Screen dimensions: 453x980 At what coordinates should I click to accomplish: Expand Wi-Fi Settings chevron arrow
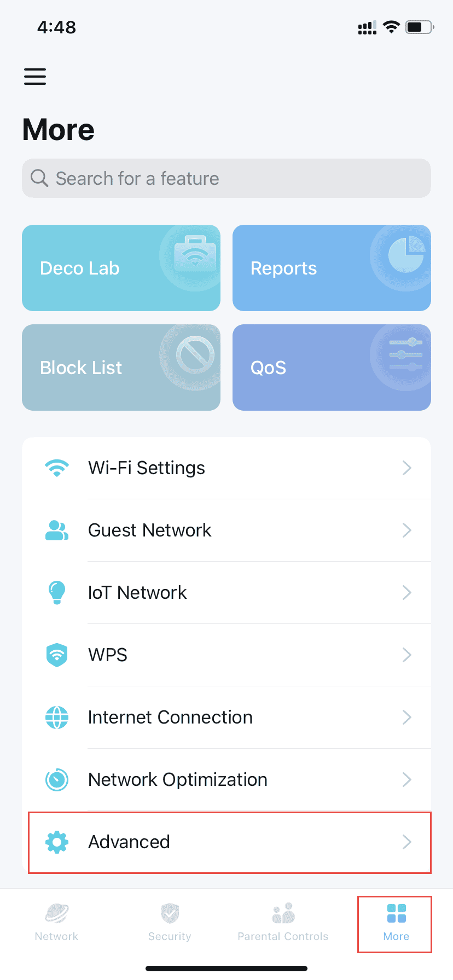point(406,468)
